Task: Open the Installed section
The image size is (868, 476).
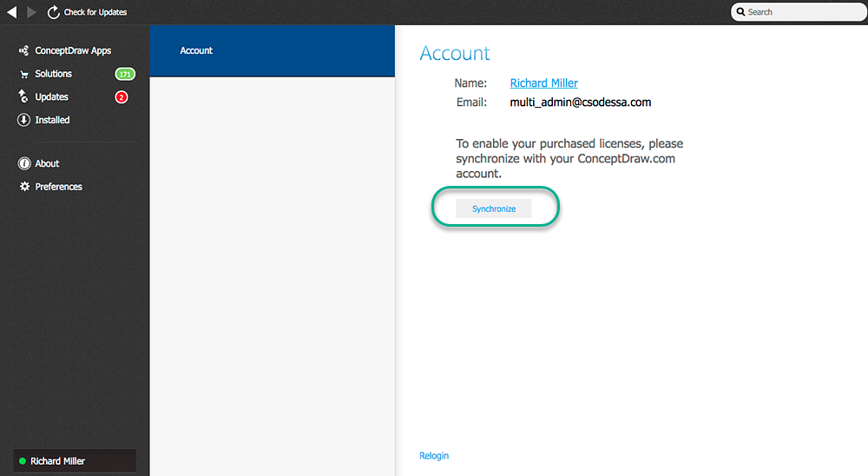Action: (52, 120)
